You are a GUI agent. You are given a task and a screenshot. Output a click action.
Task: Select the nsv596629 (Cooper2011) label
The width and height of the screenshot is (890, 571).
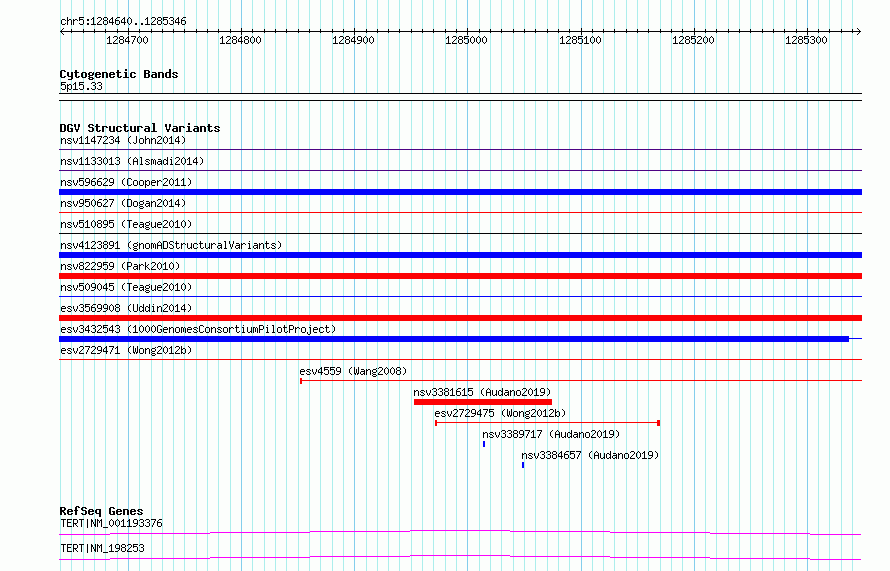126,182
